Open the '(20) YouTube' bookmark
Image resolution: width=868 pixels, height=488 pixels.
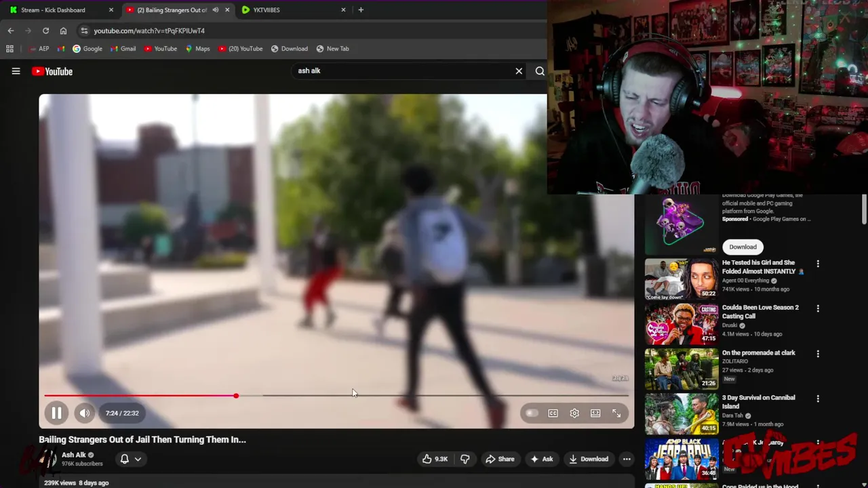[x=241, y=49]
